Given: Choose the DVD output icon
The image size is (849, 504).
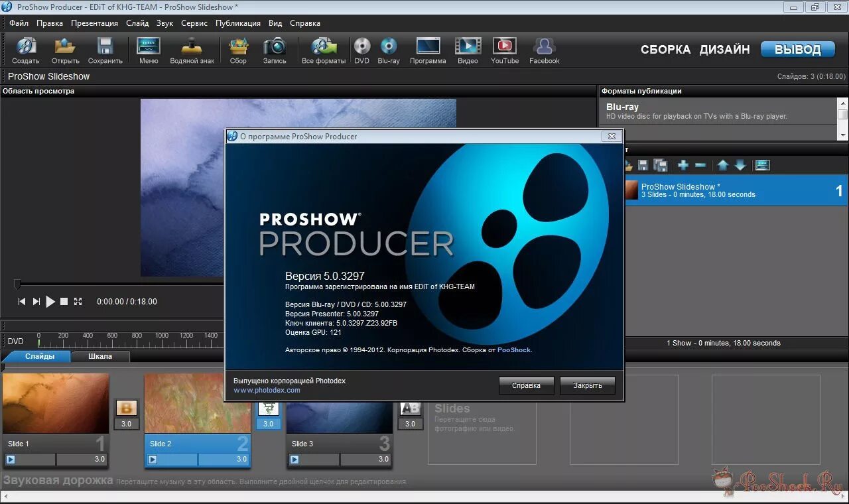Looking at the screenshot, I should 361,46.
